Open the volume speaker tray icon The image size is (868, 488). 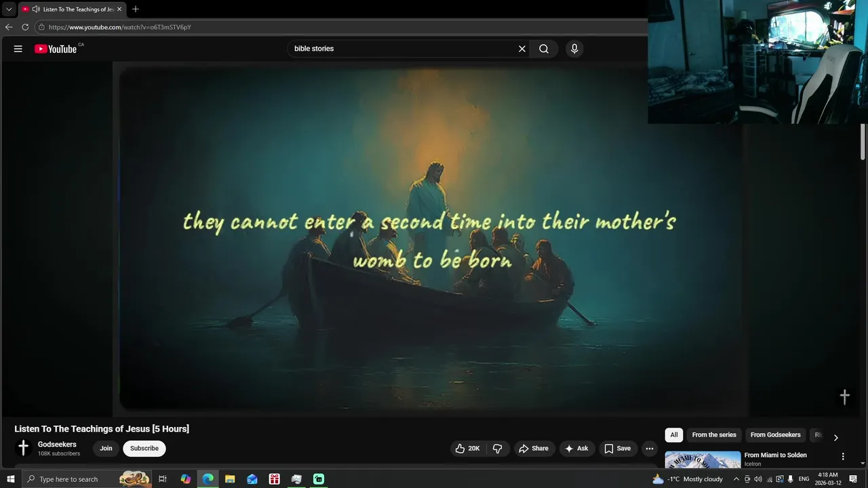(758, 479)
